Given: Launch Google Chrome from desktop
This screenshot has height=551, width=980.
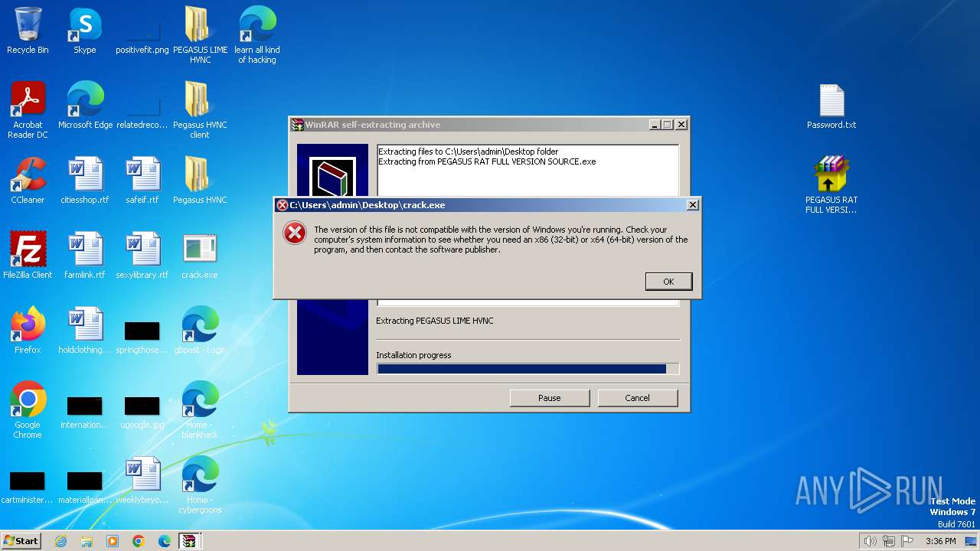Looking at the screenshot, I should click(28, 410).
